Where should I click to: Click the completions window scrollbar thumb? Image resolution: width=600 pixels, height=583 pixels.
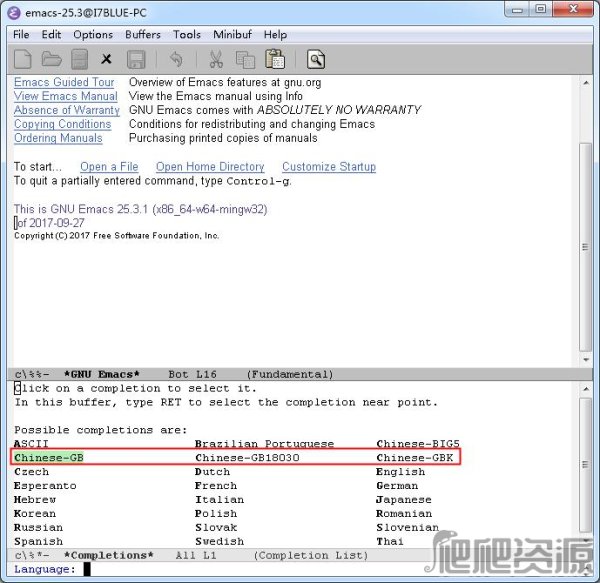pos(585,465)
